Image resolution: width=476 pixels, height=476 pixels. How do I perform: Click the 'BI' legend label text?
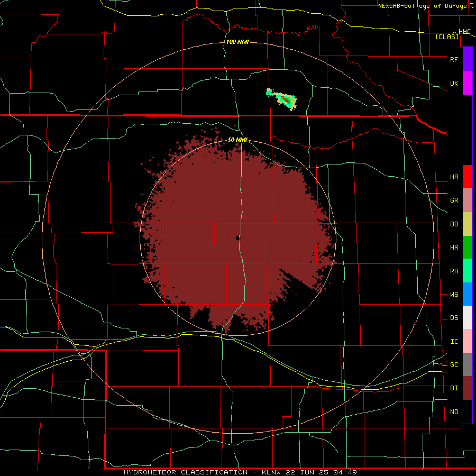click(454, 388)
